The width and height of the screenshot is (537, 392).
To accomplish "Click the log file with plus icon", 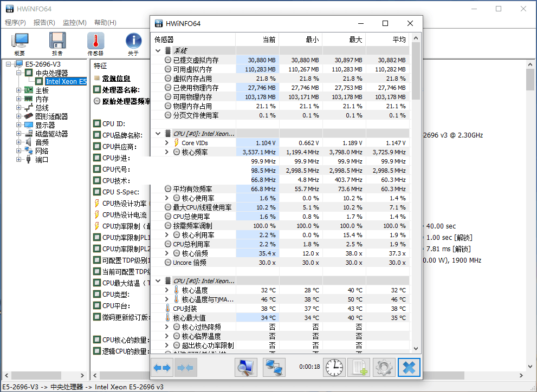I will (x=359, y=368).
